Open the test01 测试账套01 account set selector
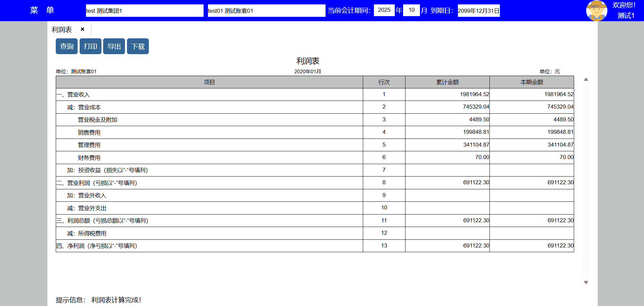 click(266, 11)
